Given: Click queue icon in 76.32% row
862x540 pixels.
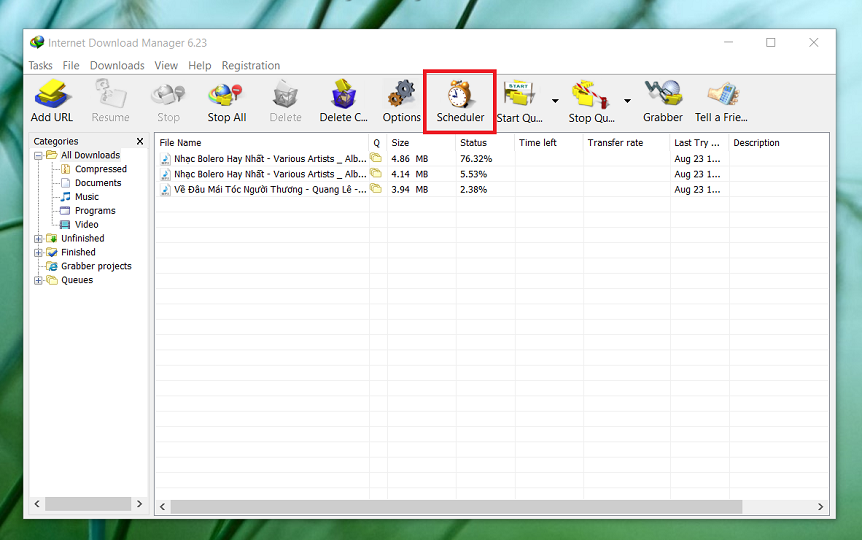Looking at the screenshot, I should (x=376, y=158).
